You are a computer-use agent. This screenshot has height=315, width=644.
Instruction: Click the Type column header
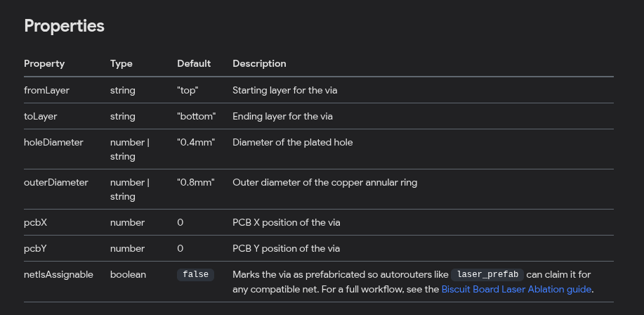pos(121,63)
